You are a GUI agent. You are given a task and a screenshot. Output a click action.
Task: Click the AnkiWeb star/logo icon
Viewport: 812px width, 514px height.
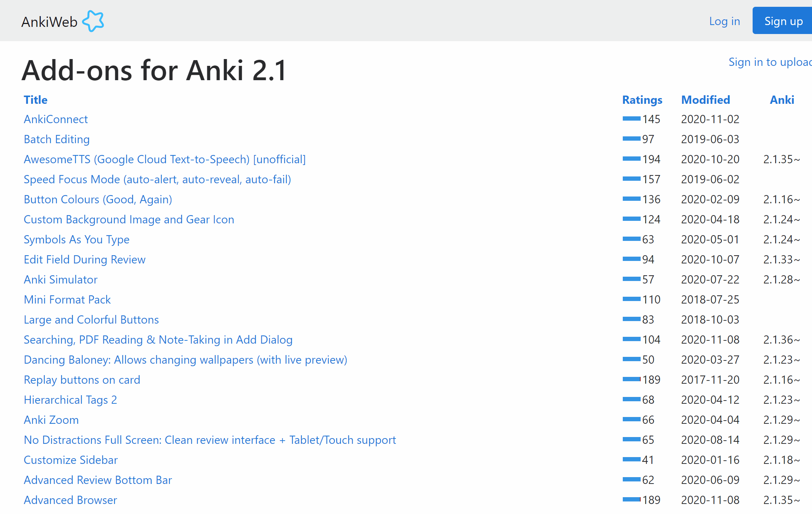(x=94, y=21)
